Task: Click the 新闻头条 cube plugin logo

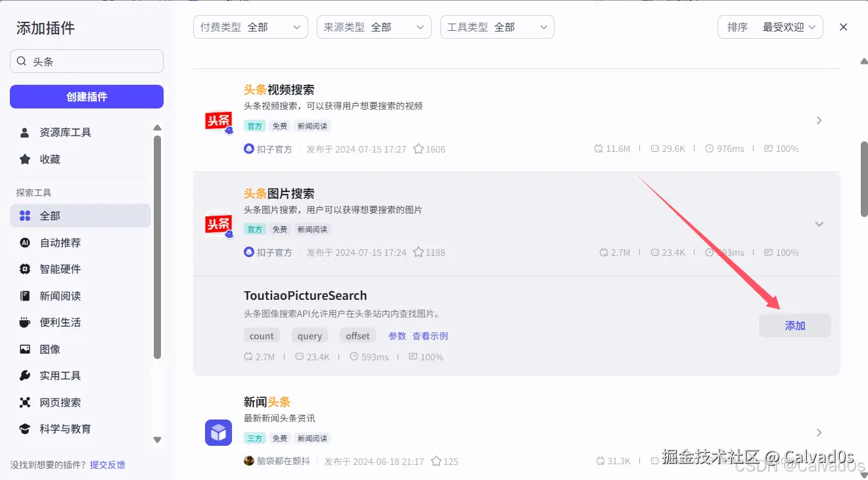Action: click(218, 433)
